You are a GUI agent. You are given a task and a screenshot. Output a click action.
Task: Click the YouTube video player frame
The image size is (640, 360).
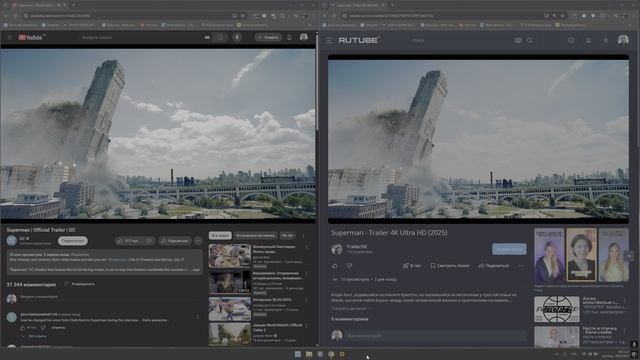tap(158, 135)
